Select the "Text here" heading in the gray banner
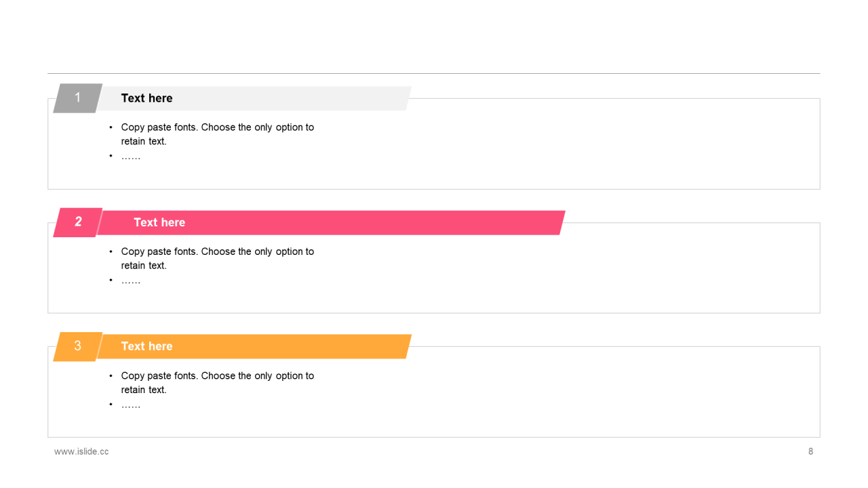Viewport: 868px width, 488px height. 146,98
